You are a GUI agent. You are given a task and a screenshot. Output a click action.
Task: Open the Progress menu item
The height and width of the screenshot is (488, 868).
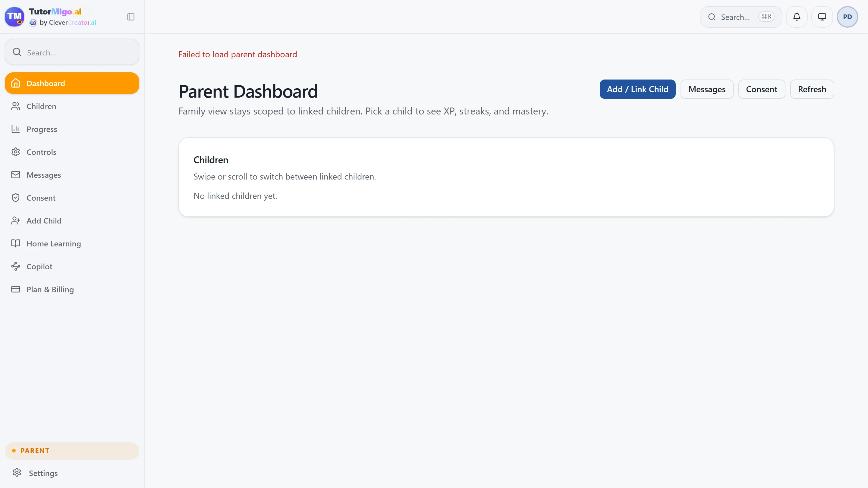click(x=72, y=129)
